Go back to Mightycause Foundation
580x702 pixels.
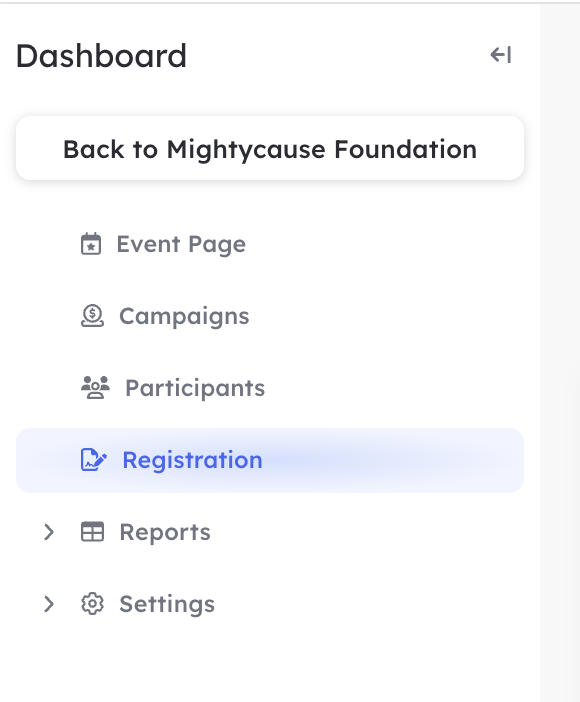(x=270, y=149)
